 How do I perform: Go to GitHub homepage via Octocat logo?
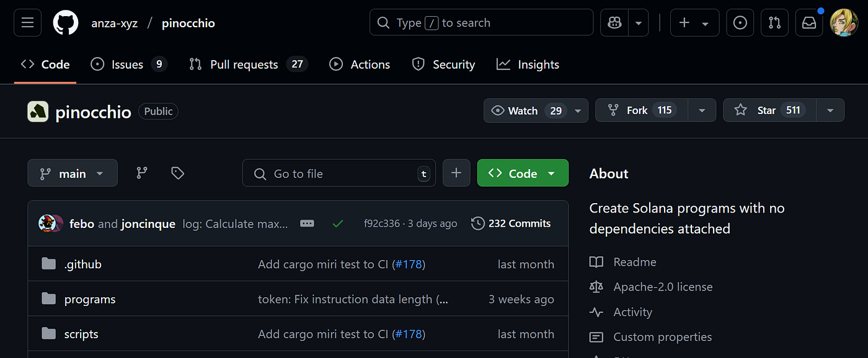[66, 23]
